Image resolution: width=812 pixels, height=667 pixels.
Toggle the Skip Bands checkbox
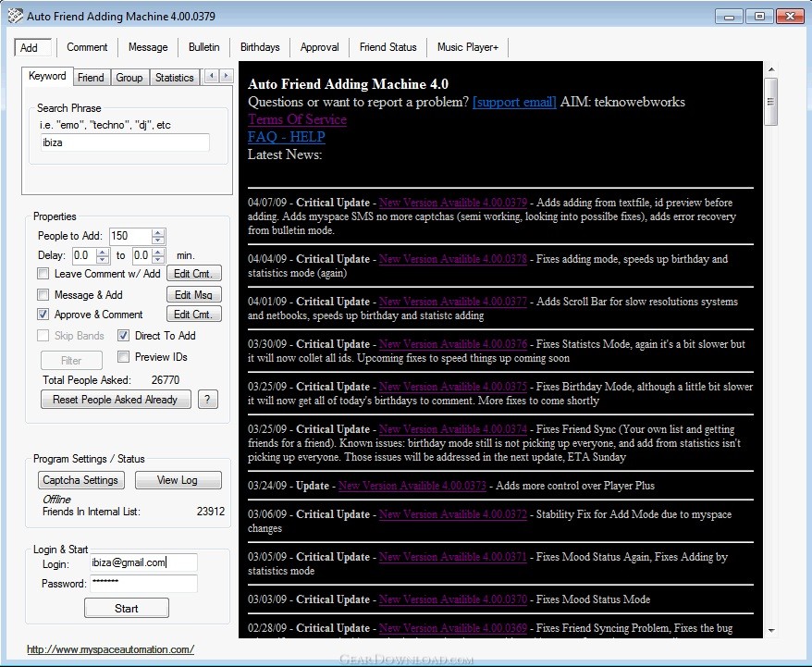[x=43, y=336]
